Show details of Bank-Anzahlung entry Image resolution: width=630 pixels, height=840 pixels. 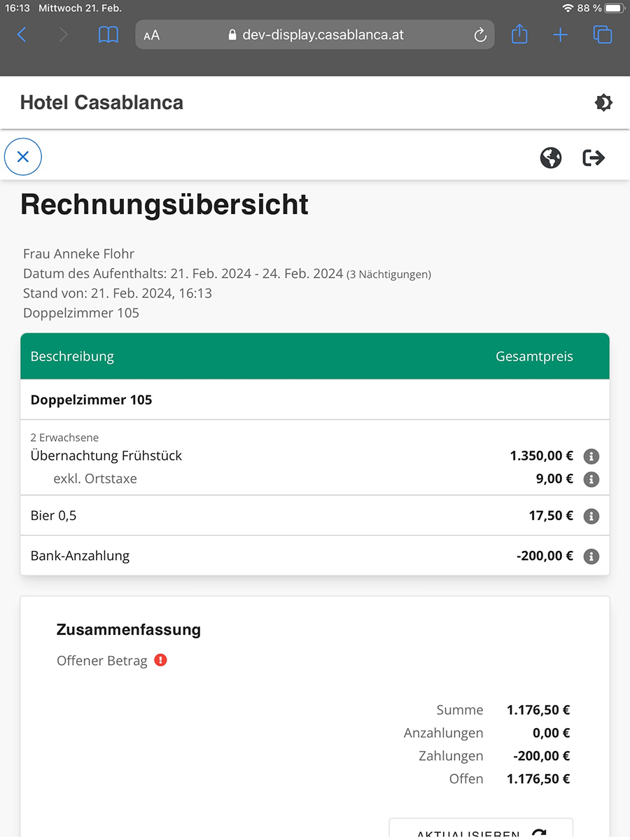591,556
